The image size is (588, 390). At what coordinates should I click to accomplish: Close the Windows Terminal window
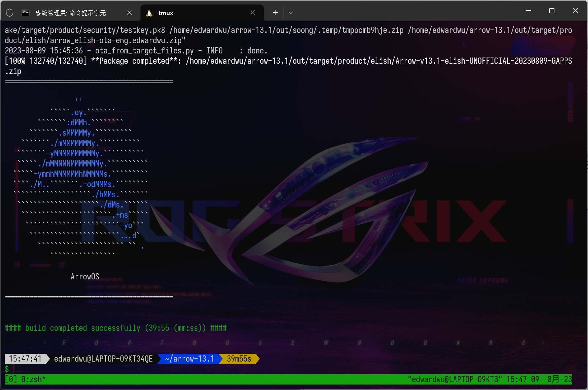pyautogui.click(x=575, y=11)
